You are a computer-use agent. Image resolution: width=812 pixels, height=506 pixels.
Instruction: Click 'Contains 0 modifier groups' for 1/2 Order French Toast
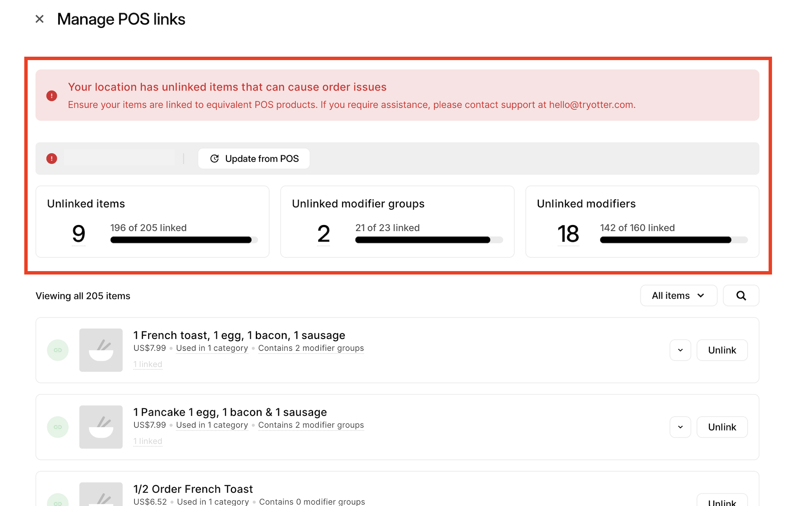[x=312, y=502]
